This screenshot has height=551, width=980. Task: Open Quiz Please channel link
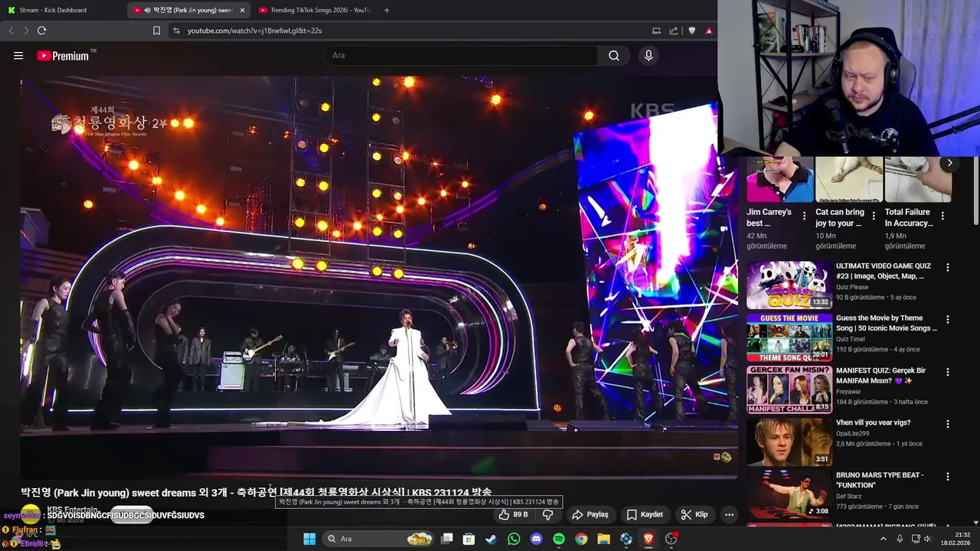[x=852, y=287]
